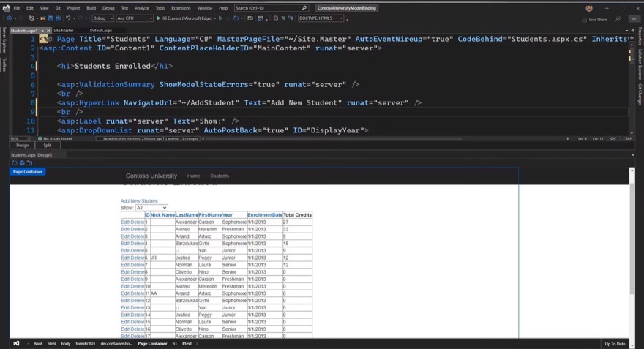Click the Page Container tag label
The image size is (644, 349).
(28, 172)
